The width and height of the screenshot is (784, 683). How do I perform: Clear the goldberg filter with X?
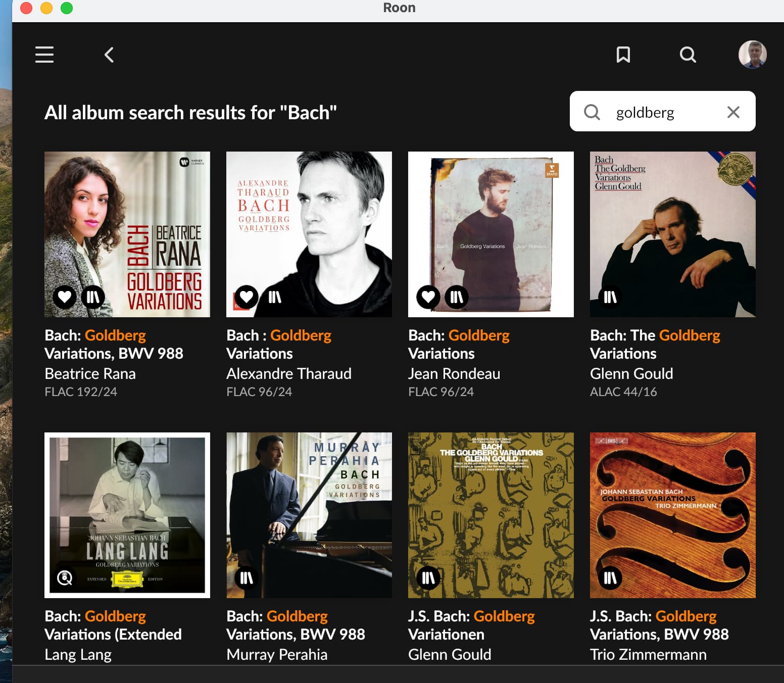pos(733,112)
